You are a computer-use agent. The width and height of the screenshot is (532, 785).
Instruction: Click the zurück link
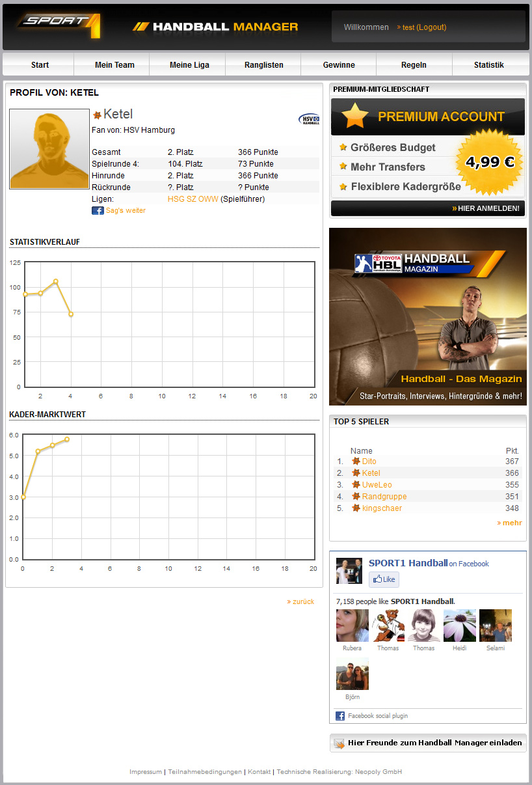(303, 601)
